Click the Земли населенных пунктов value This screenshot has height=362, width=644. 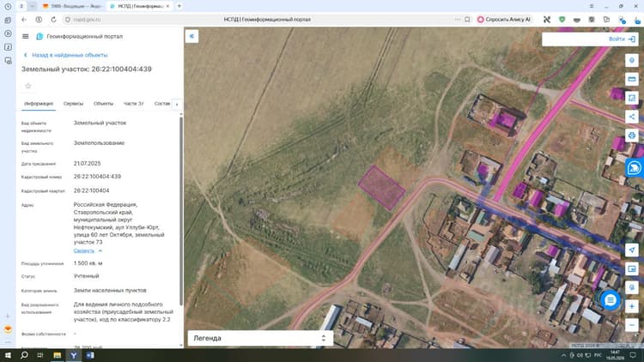coord(110,290)
